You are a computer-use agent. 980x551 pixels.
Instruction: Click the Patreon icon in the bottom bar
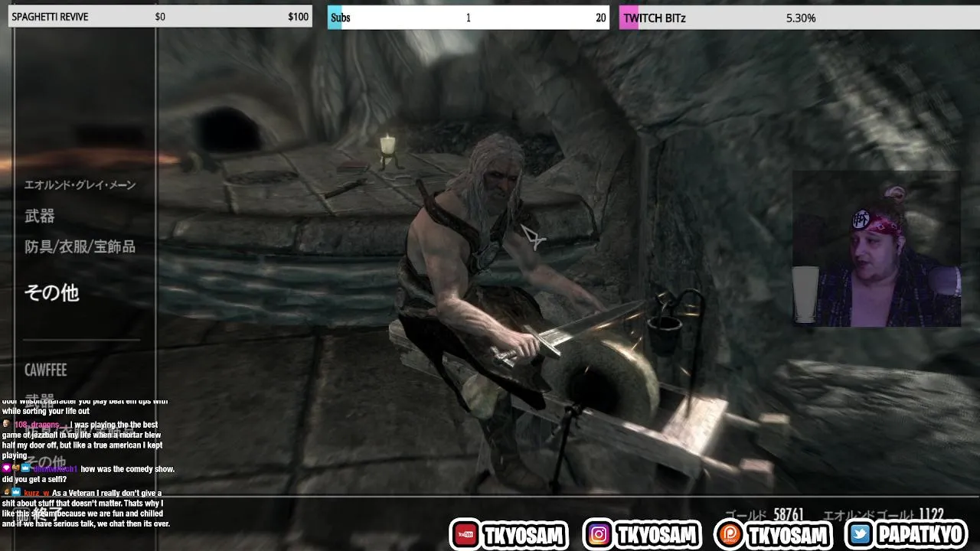(730, 534)
